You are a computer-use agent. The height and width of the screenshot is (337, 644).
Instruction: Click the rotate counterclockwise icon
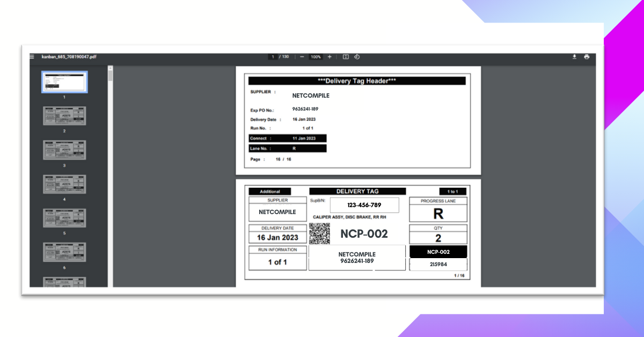[357, 57]
